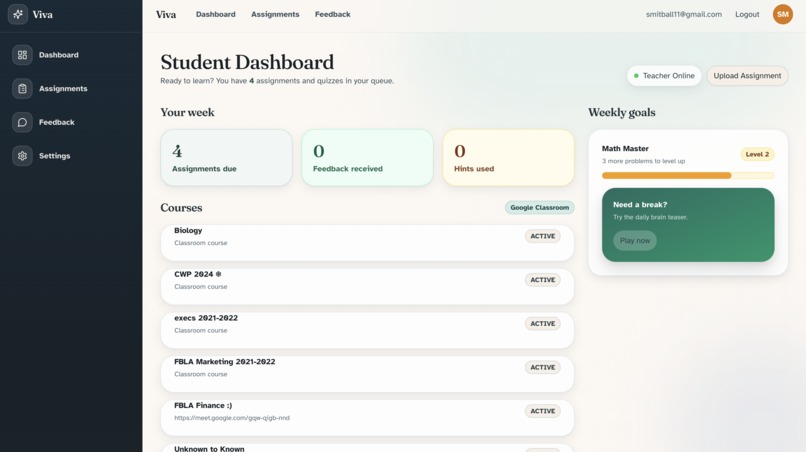Click the Upload Assignment button
This screenshot has width=806, height=452.
(x=747, y=76)
